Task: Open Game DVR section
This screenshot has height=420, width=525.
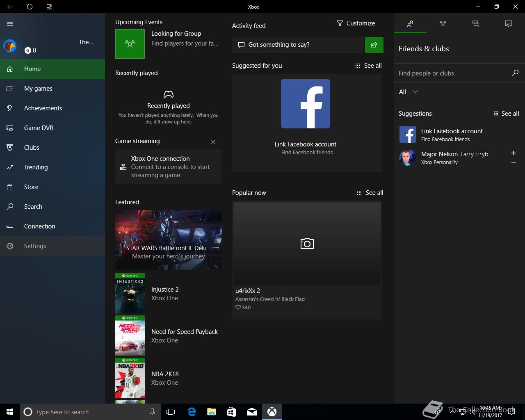Action: [x=52, y=128]
